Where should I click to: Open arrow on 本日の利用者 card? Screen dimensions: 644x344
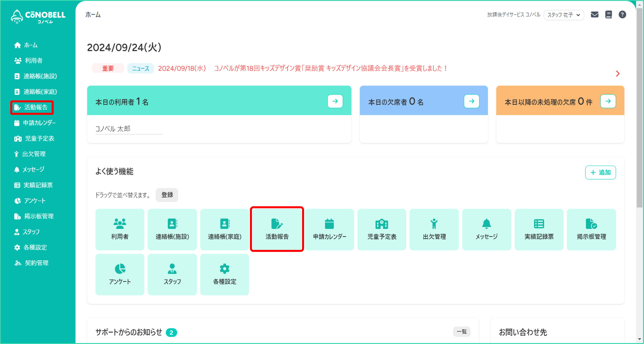coord(335,101)
